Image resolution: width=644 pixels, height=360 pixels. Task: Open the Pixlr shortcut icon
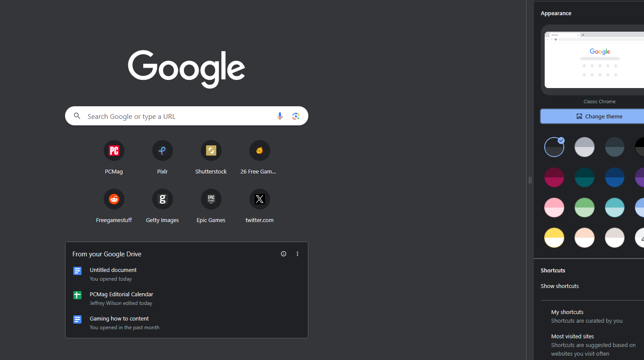coord(162,151)
